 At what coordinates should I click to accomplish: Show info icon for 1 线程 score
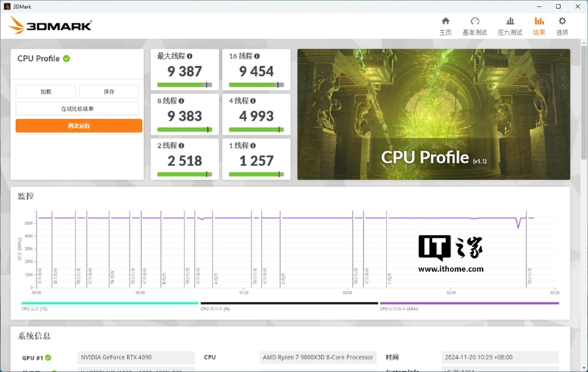(x=253, y=146)
